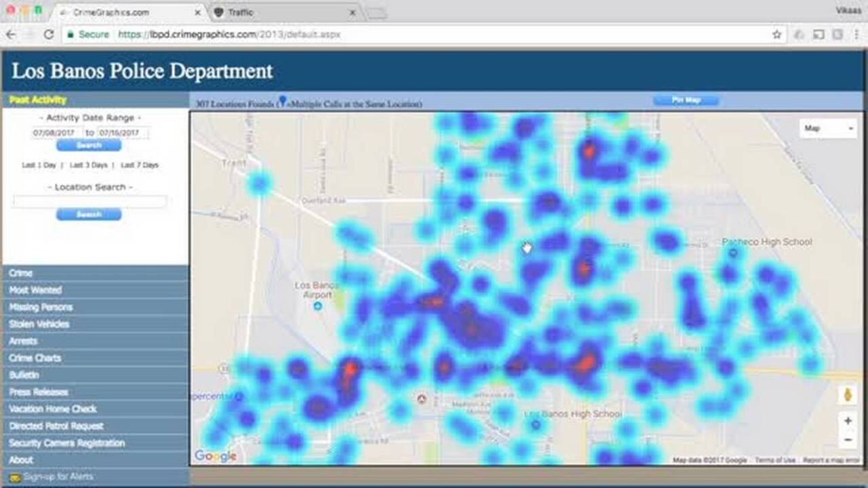This screenshot has width=868, height=488.
Task: Open the Chrome three-dot menu
Action: pos(856,34)
